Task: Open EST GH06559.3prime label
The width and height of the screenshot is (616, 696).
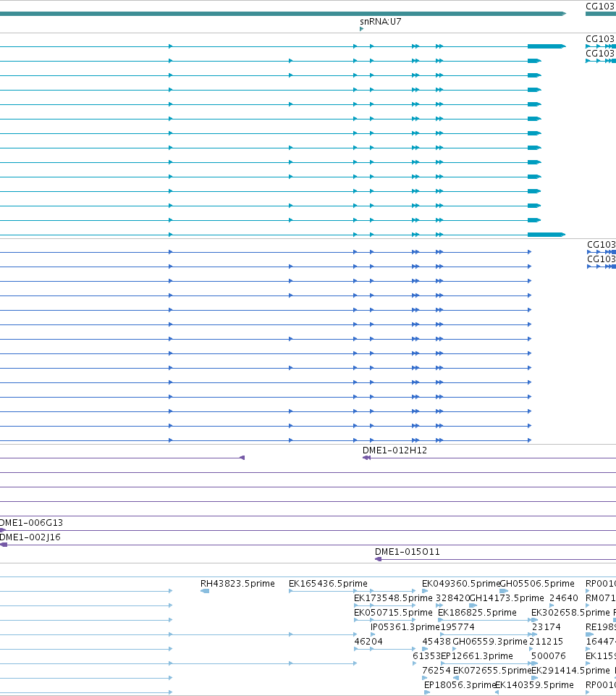Action: (489, 642)
